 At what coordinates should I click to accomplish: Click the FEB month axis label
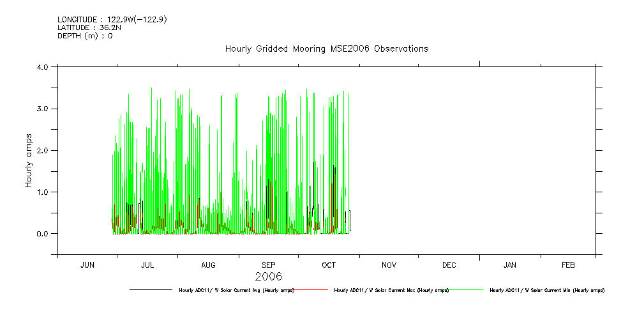coord(568,264)
